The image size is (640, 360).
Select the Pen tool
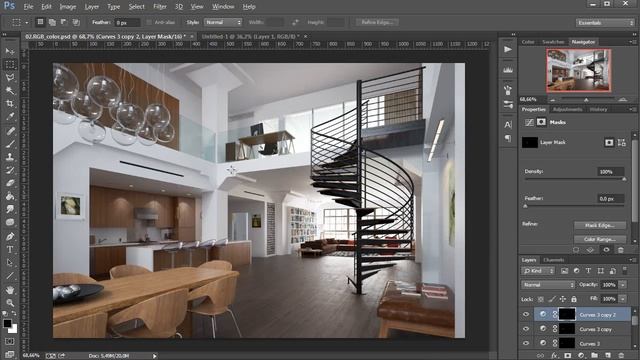pos(10,236)
